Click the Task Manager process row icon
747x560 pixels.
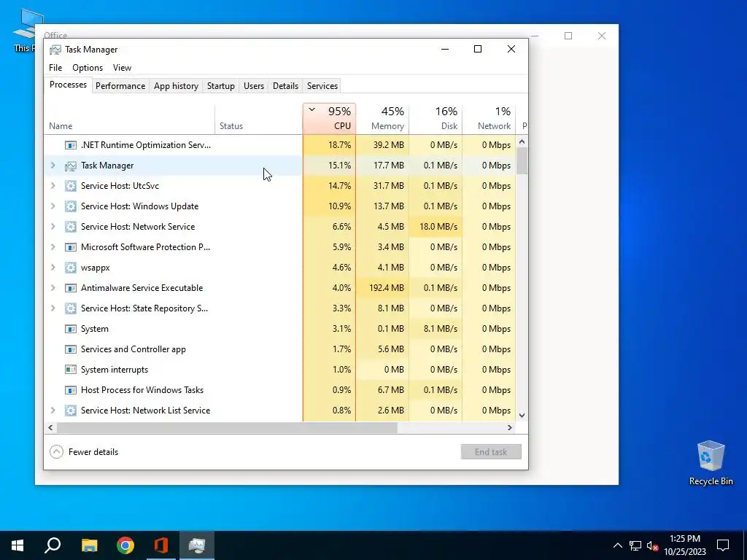tap(71, 166)
